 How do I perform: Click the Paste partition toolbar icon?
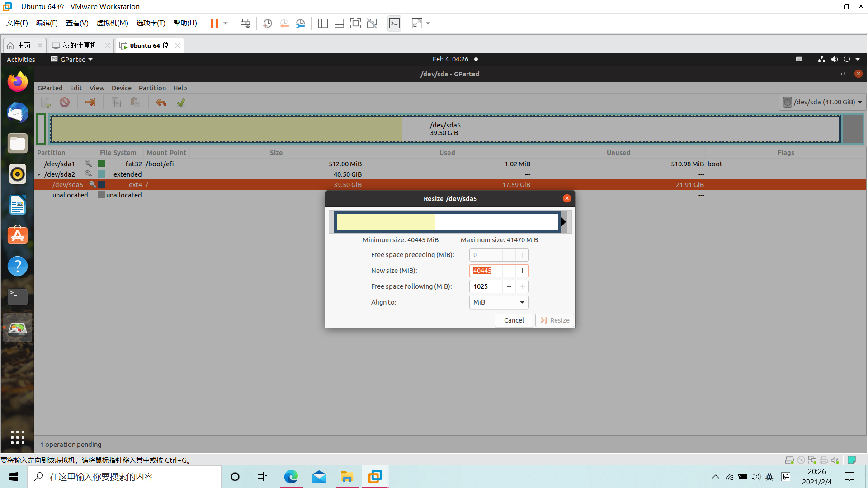point(136,103)
